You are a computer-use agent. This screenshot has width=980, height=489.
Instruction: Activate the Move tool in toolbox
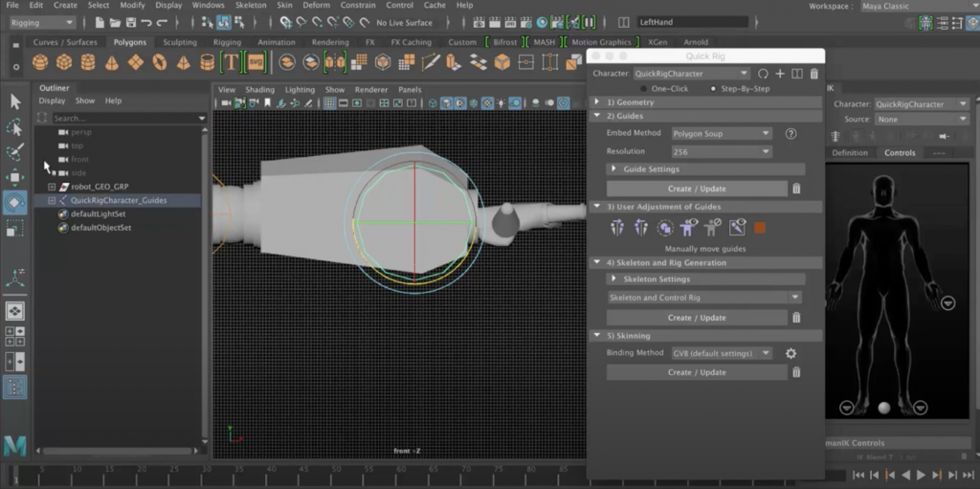15,178
